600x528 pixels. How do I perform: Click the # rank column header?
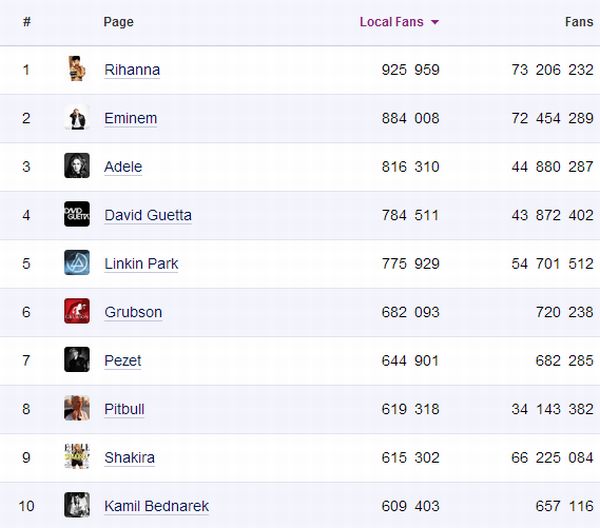pyautogui.click(x=27, y=22)
